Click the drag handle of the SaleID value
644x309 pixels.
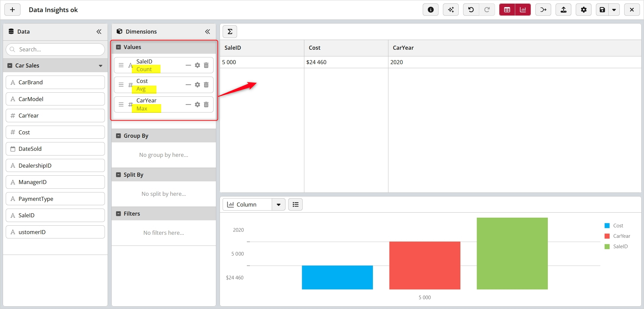click(121, 65)
